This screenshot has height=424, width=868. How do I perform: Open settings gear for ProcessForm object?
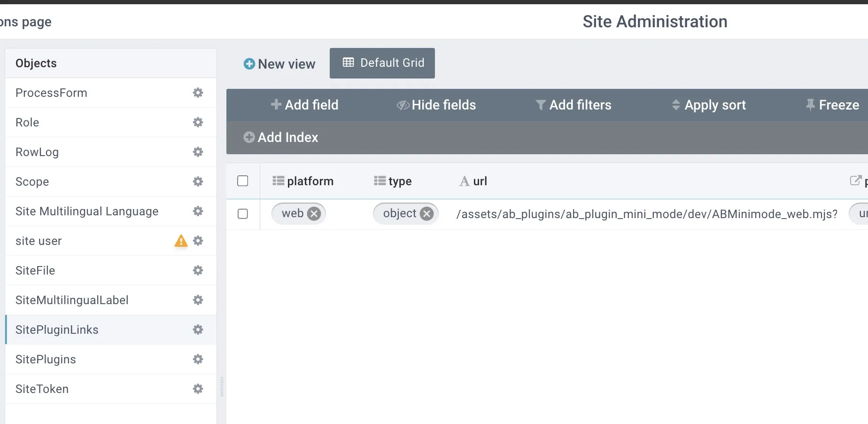pos(198,93)
